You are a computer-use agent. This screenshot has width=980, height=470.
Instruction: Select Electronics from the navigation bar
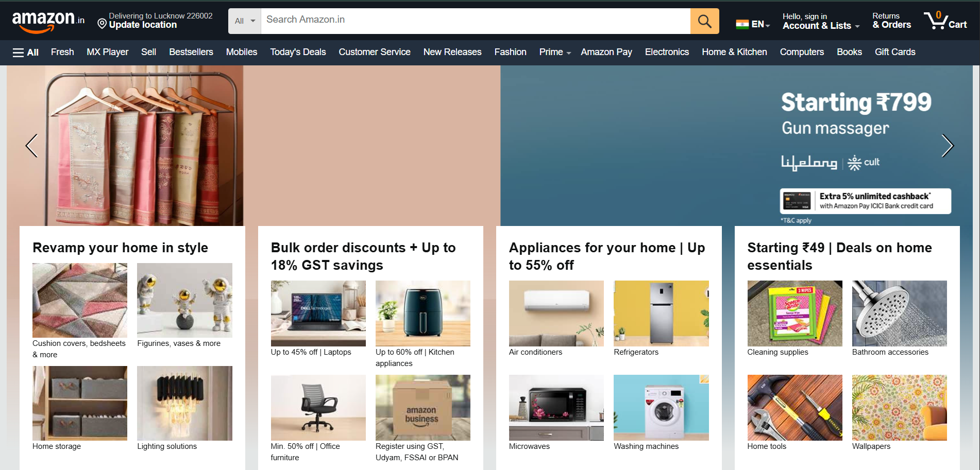667,52
